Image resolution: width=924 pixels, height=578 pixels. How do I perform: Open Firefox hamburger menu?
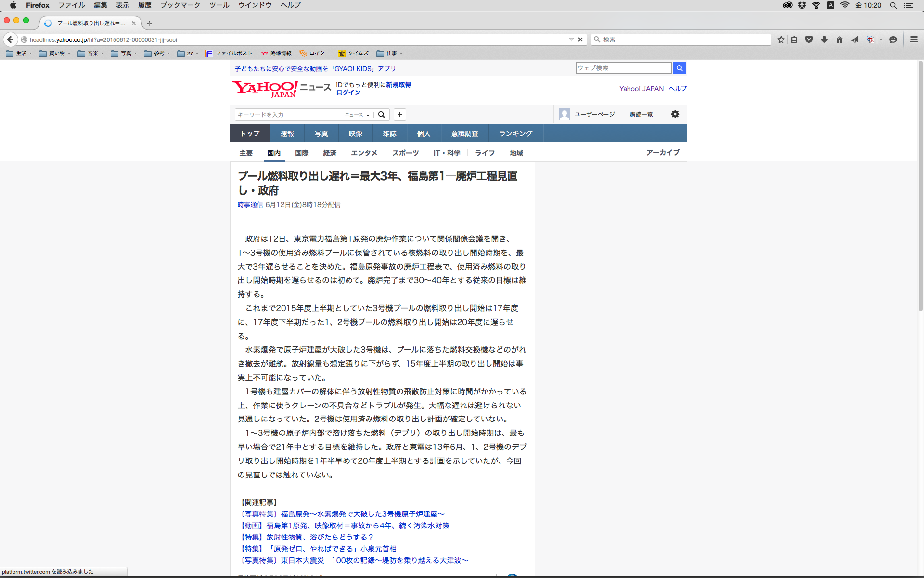913,39
